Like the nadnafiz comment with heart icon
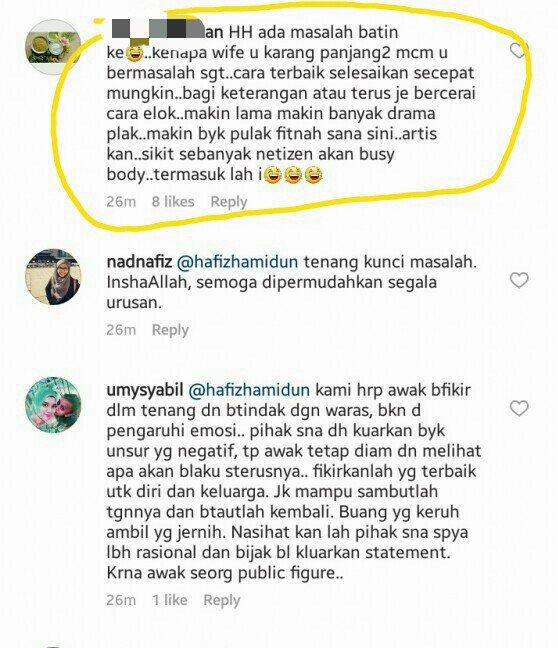The image size is (558, 648). [519, 280]
